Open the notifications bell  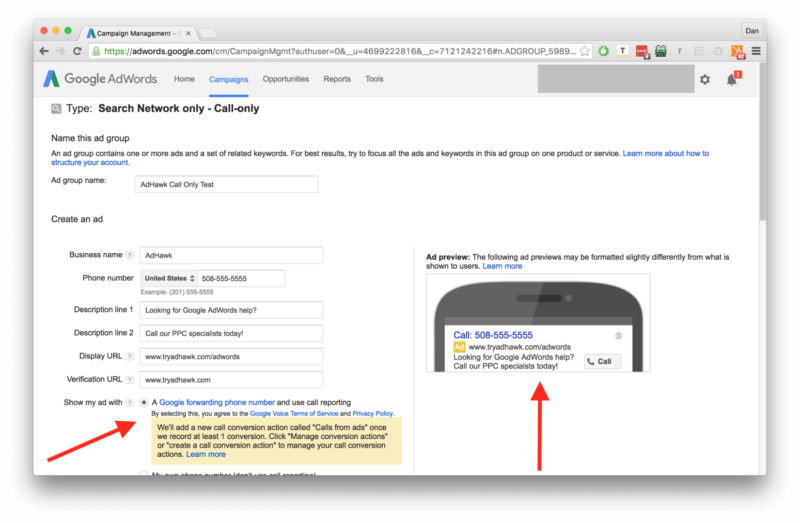732,79
